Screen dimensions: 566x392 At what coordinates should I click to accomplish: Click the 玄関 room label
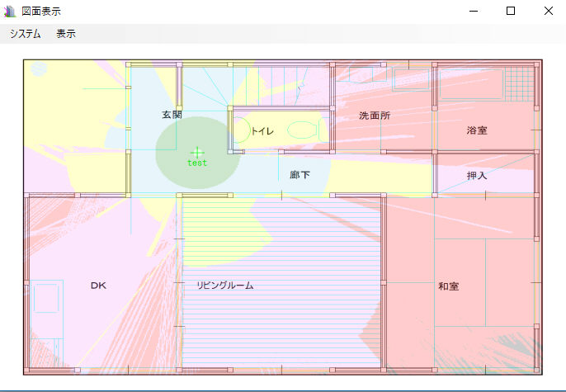[x=172, y=115]
